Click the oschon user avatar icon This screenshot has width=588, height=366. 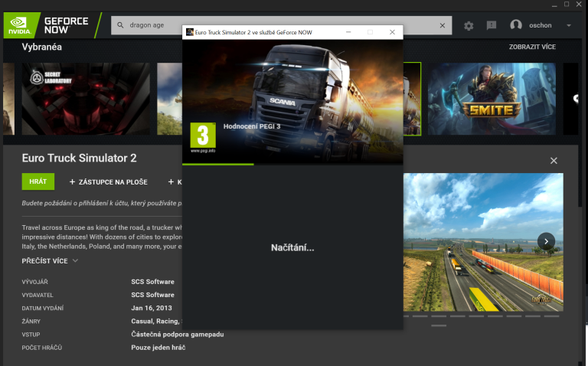(x=516, y=25)
